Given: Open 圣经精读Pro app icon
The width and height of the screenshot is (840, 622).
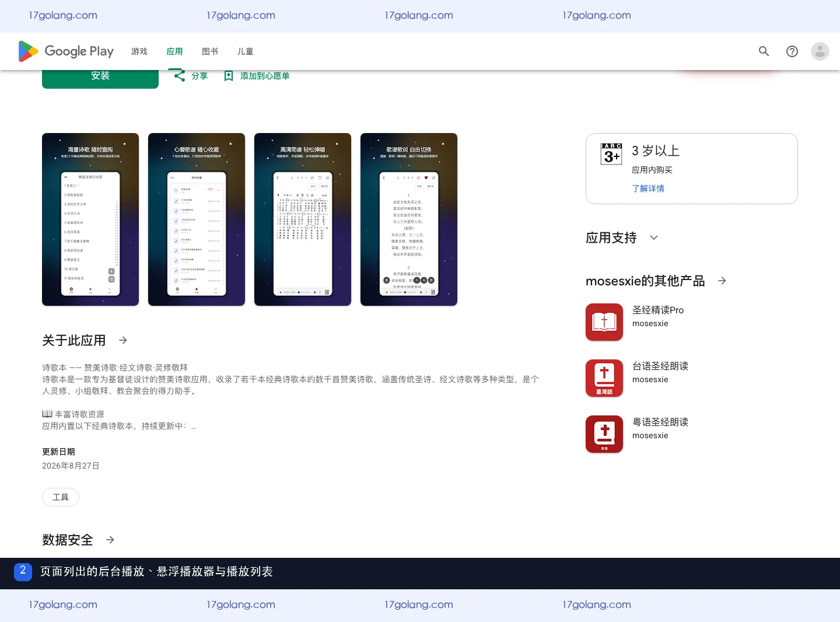Looking at the screenshot, I should [x=604, y=322].
